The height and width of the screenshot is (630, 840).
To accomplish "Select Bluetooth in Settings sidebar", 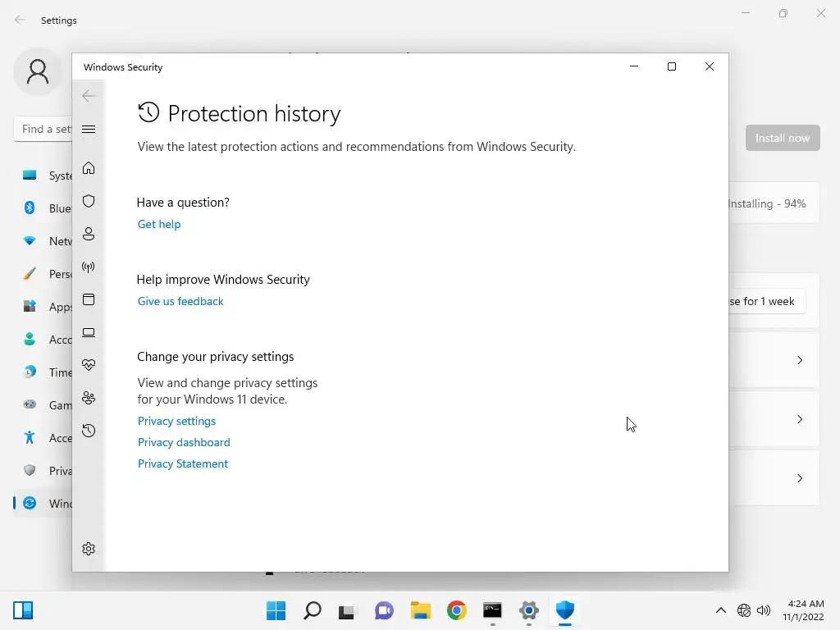I will [43, 208].
